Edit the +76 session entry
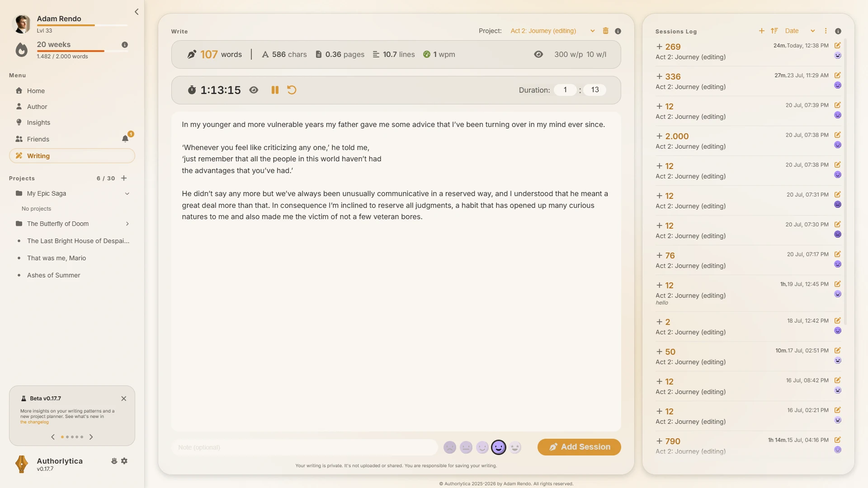 pos(837,254)
